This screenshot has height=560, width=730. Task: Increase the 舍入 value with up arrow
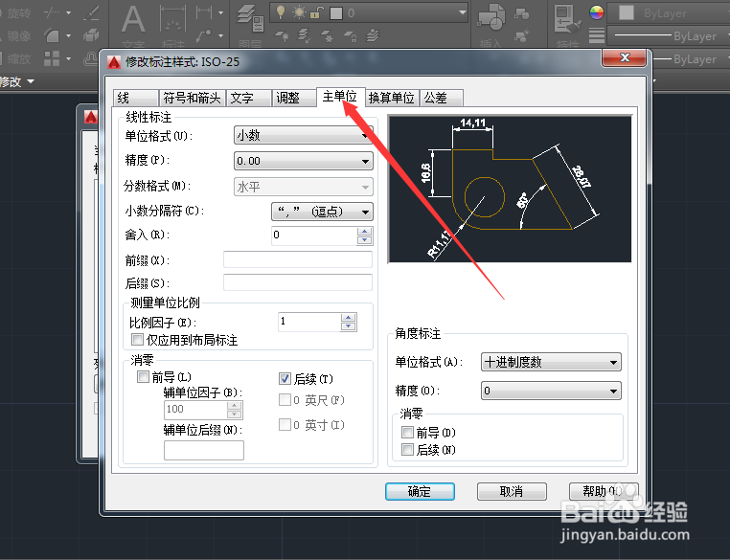(x=365, y=231)
